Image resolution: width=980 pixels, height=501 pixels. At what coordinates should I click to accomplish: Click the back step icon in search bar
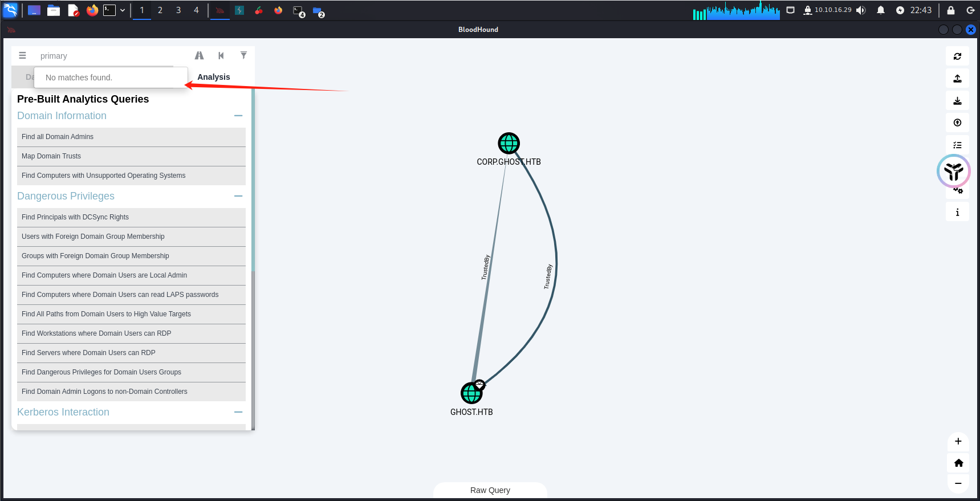click(x=221, y=55)
